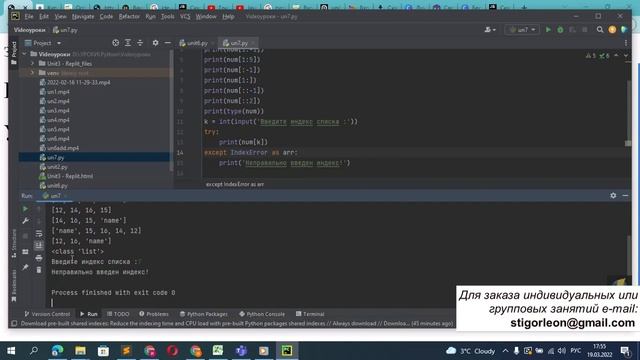Open the File menu
This screenshot has width=640, height=360.
click(x=29, y=16)
